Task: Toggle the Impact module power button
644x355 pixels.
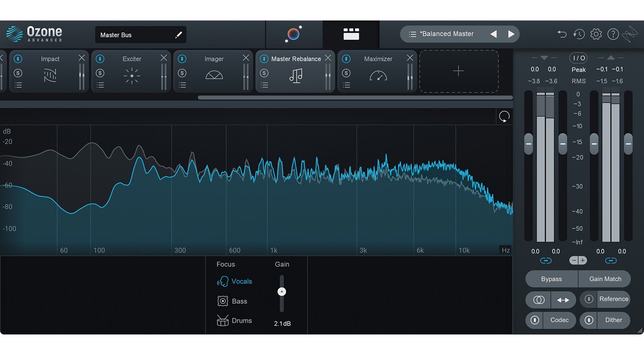Action: pyautogui.click(x=18, y=59)
